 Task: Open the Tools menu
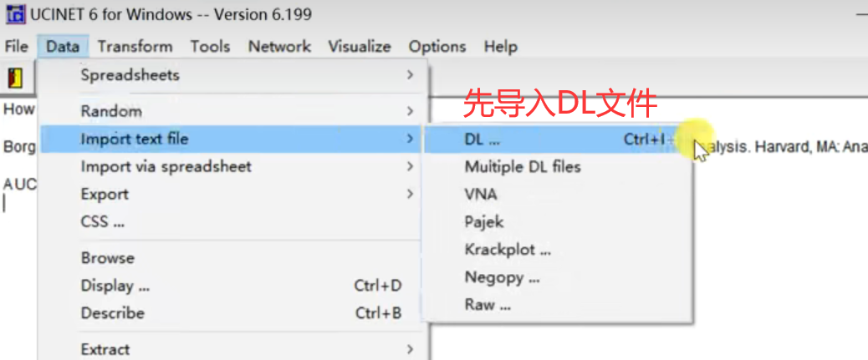[x=211, y=47]
